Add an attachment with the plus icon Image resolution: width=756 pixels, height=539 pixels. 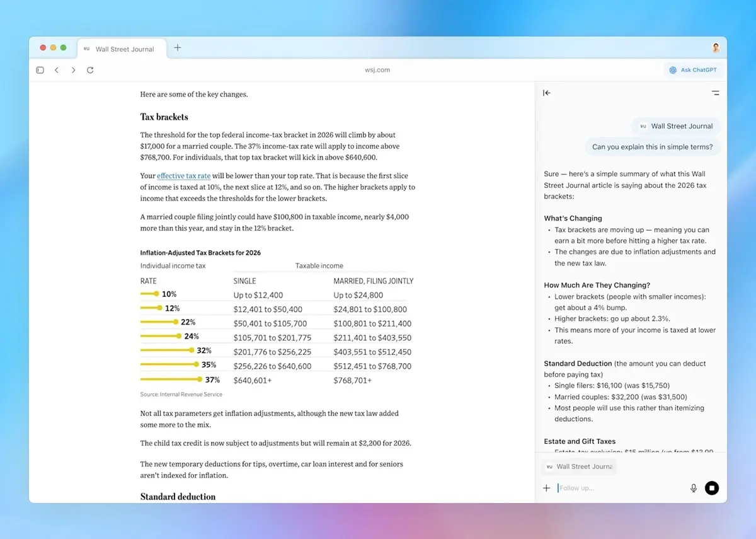(546, 488)
